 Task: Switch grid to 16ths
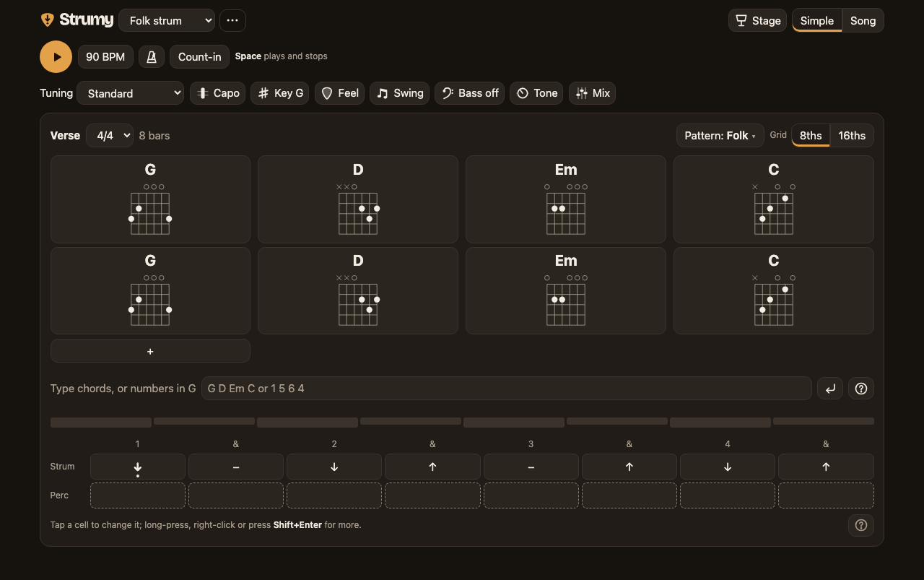(x=852, y=136)
